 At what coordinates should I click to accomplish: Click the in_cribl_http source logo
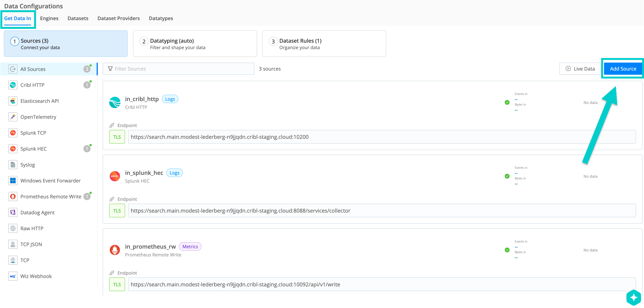115,103
